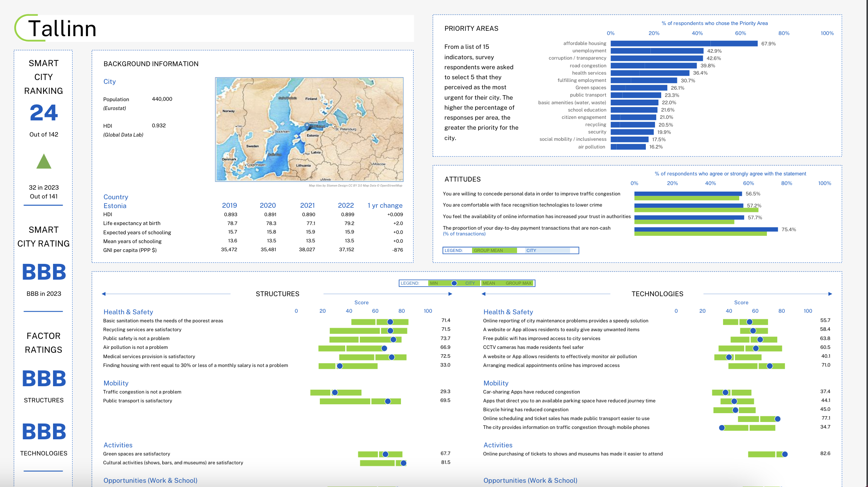
Task: Click Health & Safety heading under Technologies
Action: 508,312
